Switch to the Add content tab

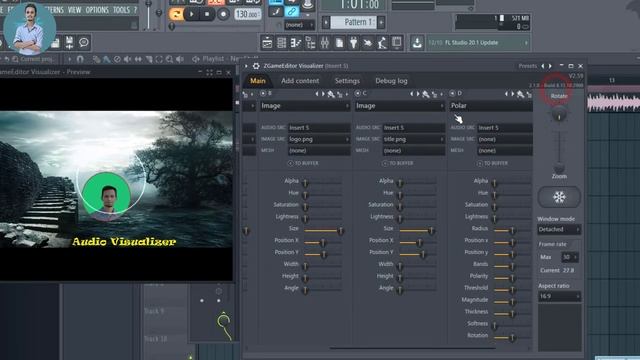tap(300, 81)
